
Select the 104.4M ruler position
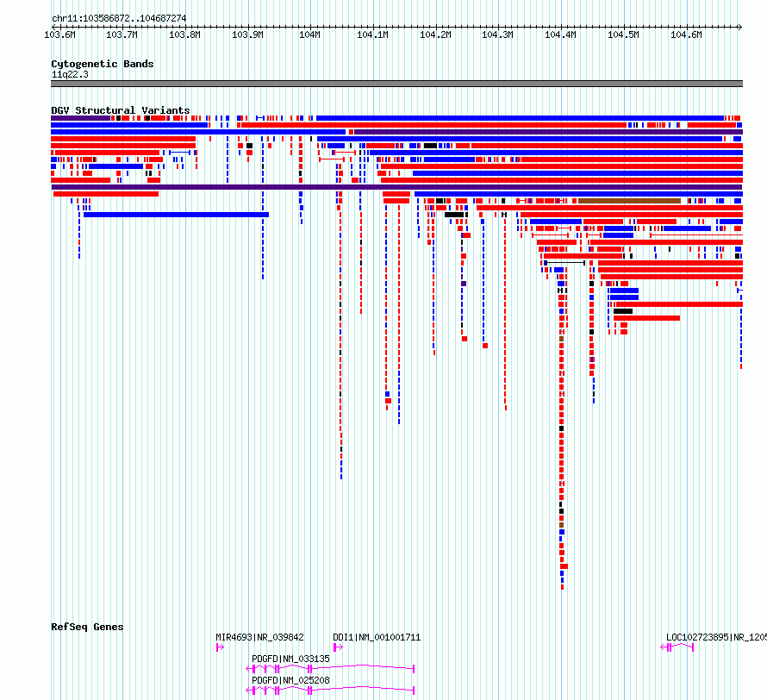pyautogui.click(x=560, y=34)
